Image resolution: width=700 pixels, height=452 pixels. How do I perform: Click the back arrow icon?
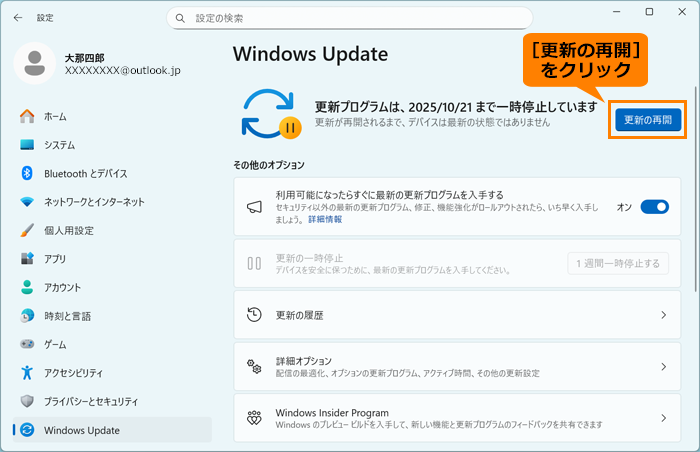tap(18, 17)
